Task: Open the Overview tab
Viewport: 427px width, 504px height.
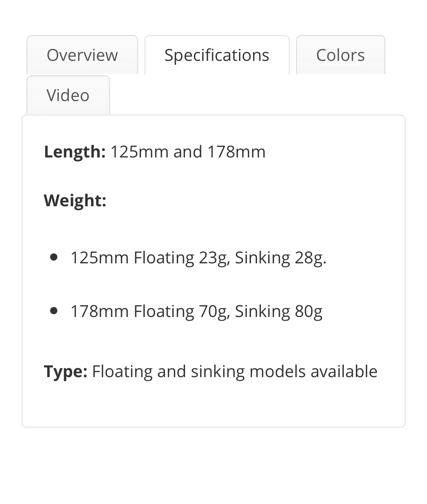Action: [82, 55]
